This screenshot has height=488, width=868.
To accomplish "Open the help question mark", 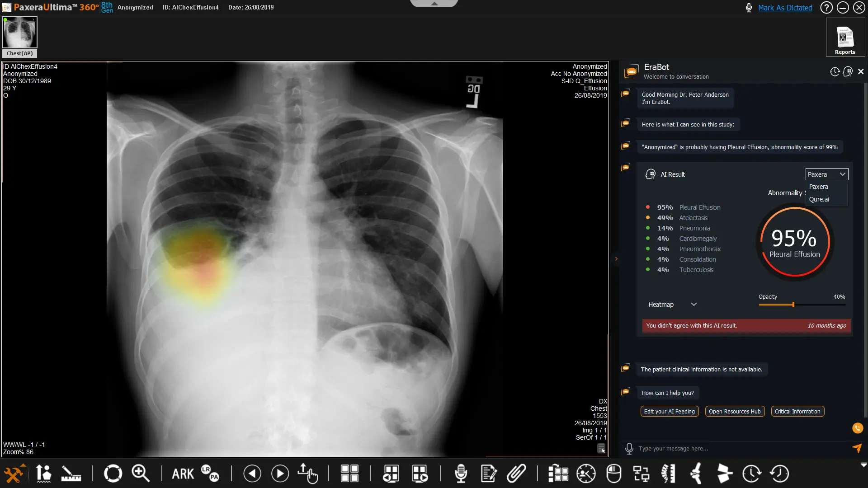I will pyautogui.click(x=826, y=8).
